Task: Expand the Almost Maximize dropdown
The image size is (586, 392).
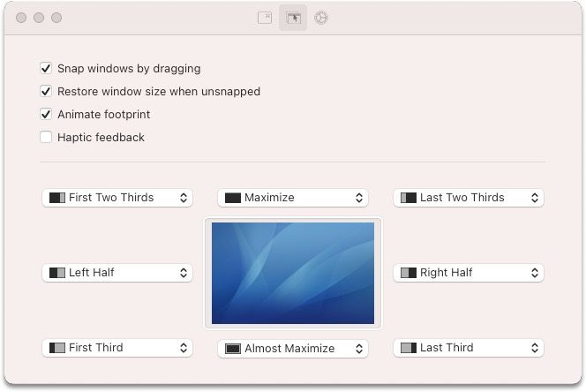Action: point(359,349)
